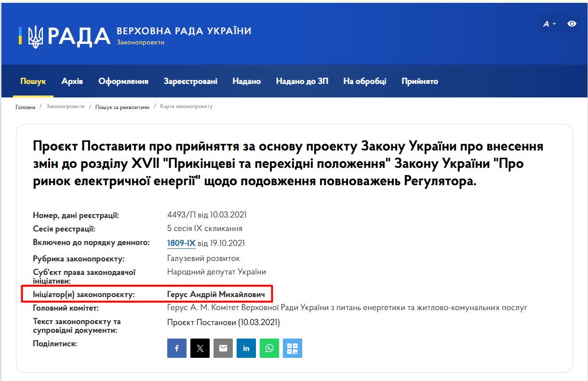The height and width of the screenshot is (381, 588).
Task: Open Законопроекти breadcrumb link
Action: [x=65, y=106]
